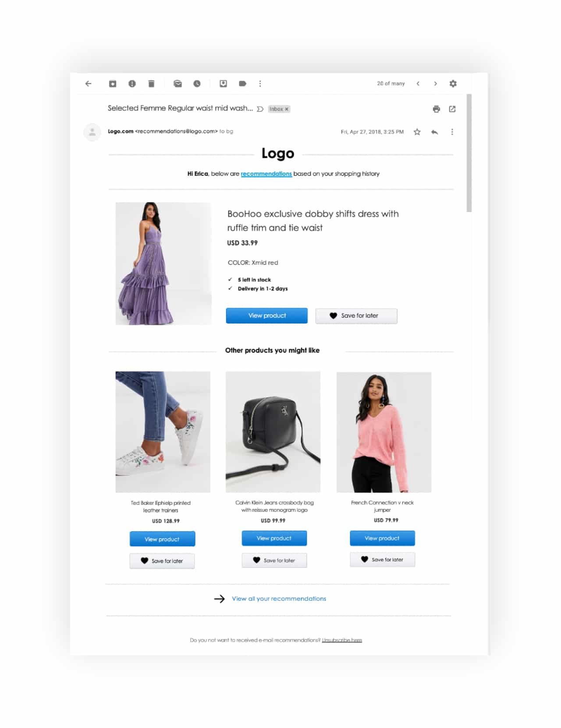Mark email as unread
561x728 pixels.
pyautogui.click(x=178, y=83)
